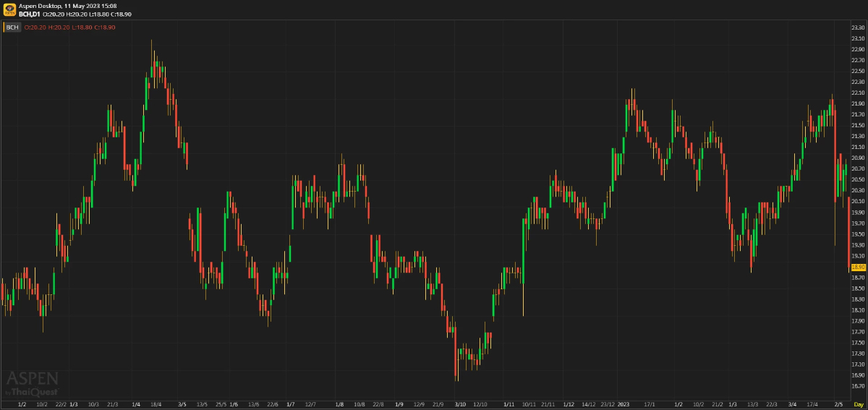Click the 3/10 date axis label
The height and width of the screenshot is (410, 868).
coord(460,403)
